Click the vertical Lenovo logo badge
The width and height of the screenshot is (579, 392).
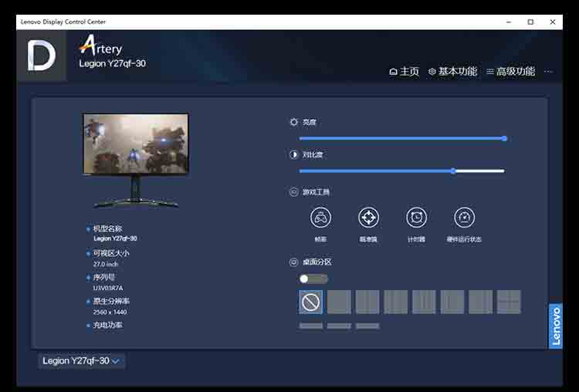pyautogui.click(x=555, y=326)
